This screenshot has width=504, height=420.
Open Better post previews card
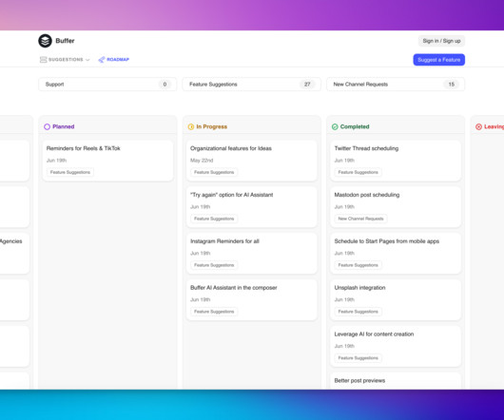pos(396,381)
